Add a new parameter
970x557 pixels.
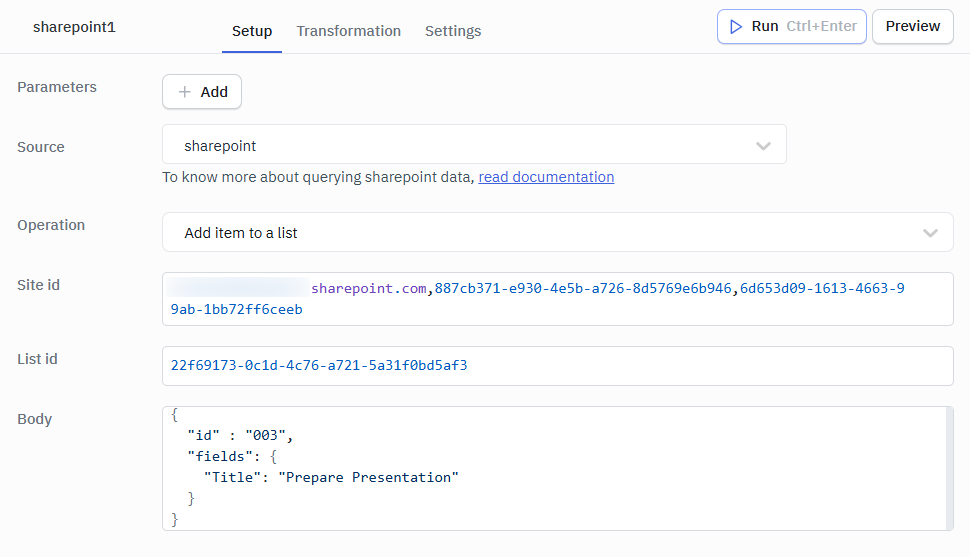tap(202, 92)
